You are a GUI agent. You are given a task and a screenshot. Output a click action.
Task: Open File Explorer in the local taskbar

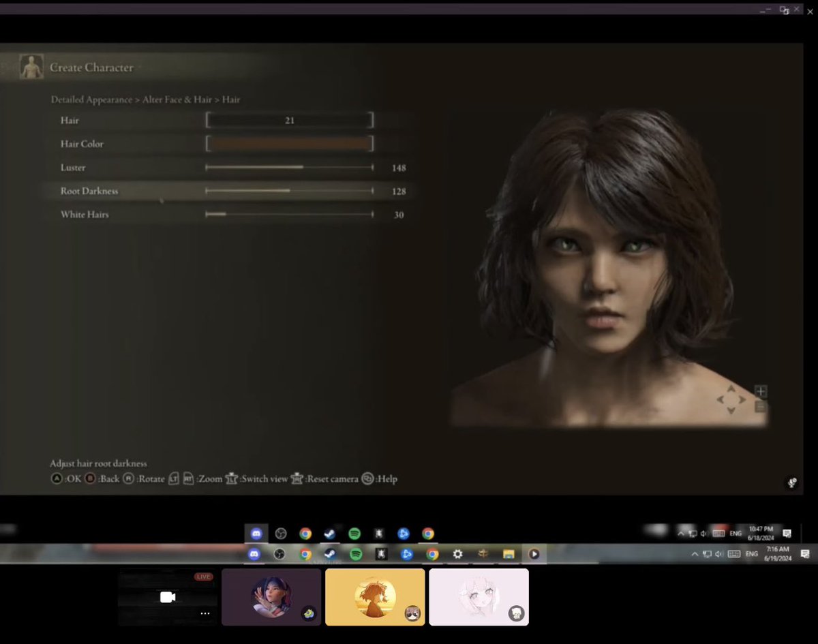[509, 554]
